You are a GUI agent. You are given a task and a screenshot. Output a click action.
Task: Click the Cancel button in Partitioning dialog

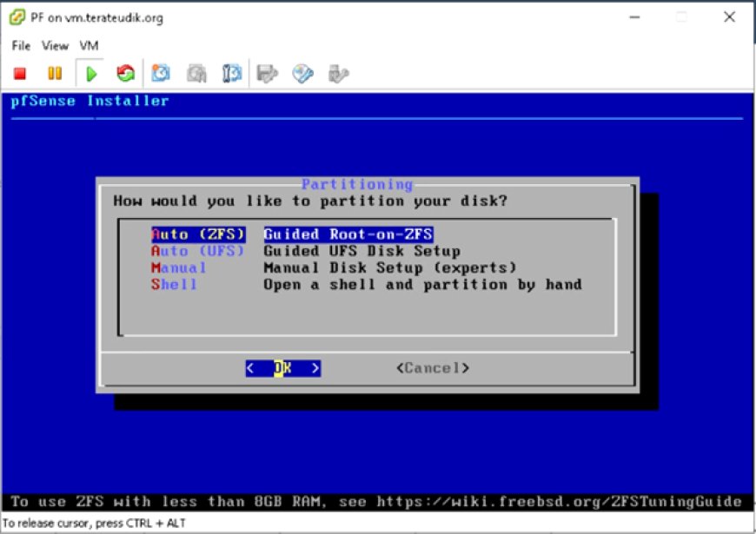tap(433, 368)
